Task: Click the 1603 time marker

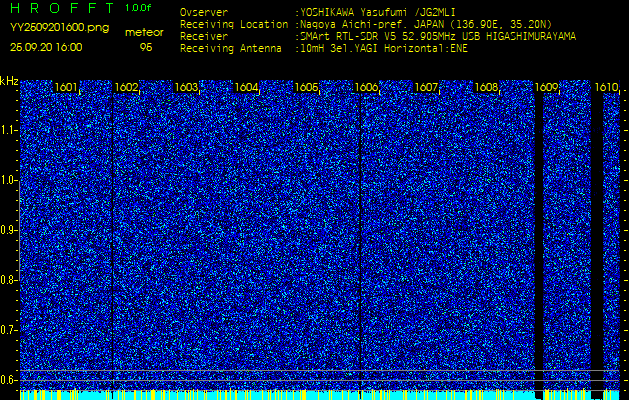Action: click(x=186, y=87)
